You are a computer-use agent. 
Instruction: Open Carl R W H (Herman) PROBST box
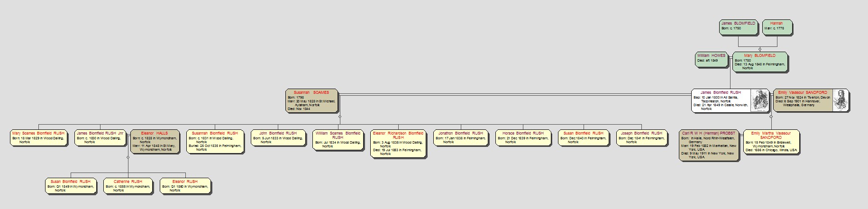pyautogui.click(x=708, y=145)
